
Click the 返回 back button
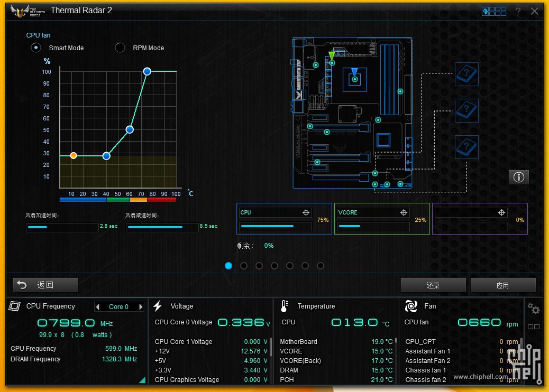pos(45,285)
